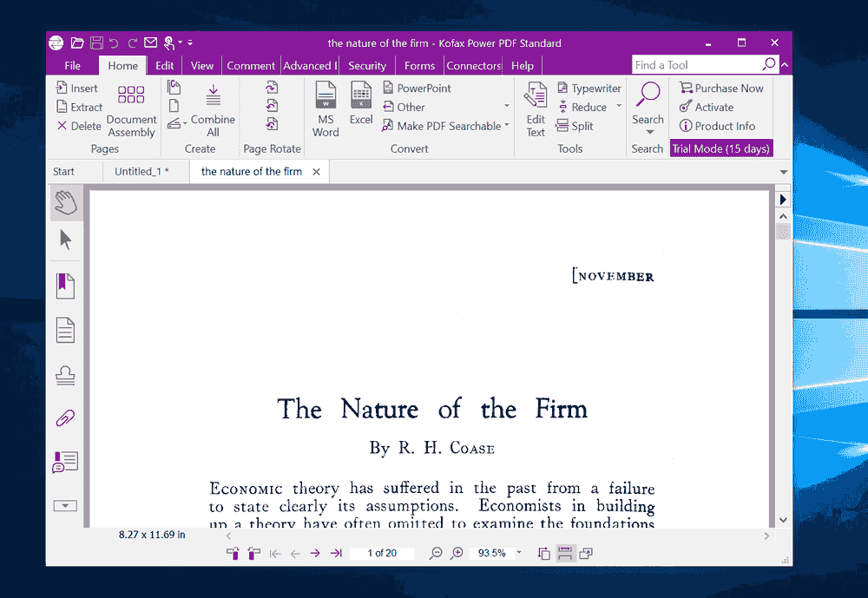Open the Comments panel

tap(65, 462)
